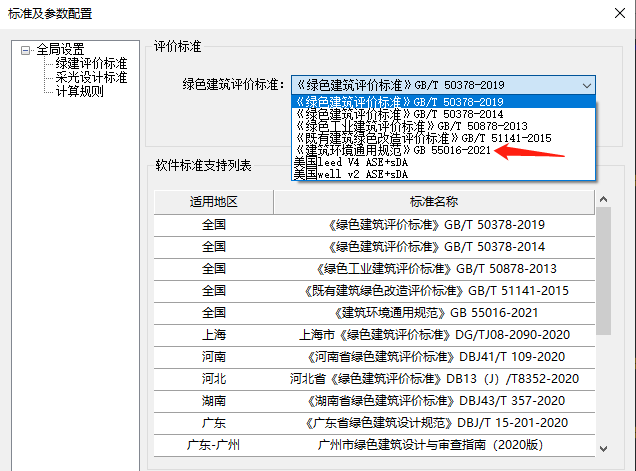Open 计算规则 tree item

(80, 91)
